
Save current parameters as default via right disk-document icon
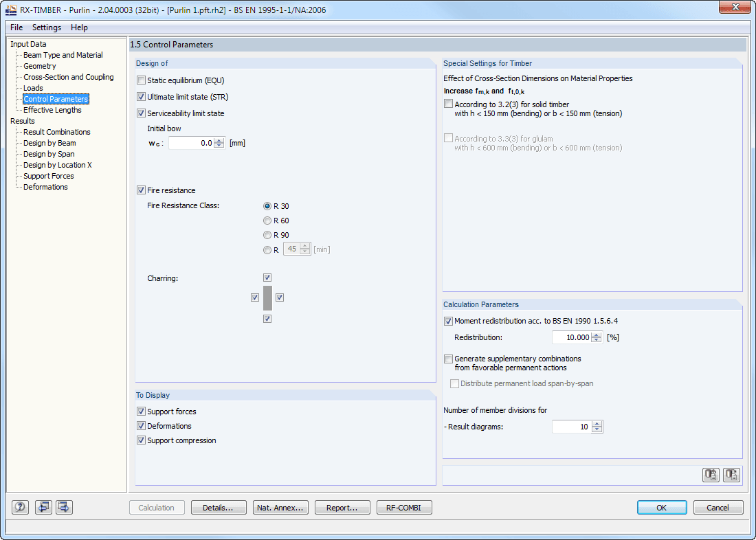pyautogui.click(x=732, y=475)
